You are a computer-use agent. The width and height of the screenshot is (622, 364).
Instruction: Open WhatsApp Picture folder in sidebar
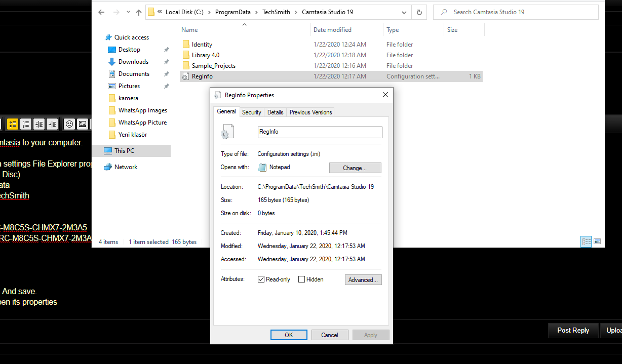[x=142, y=123]
